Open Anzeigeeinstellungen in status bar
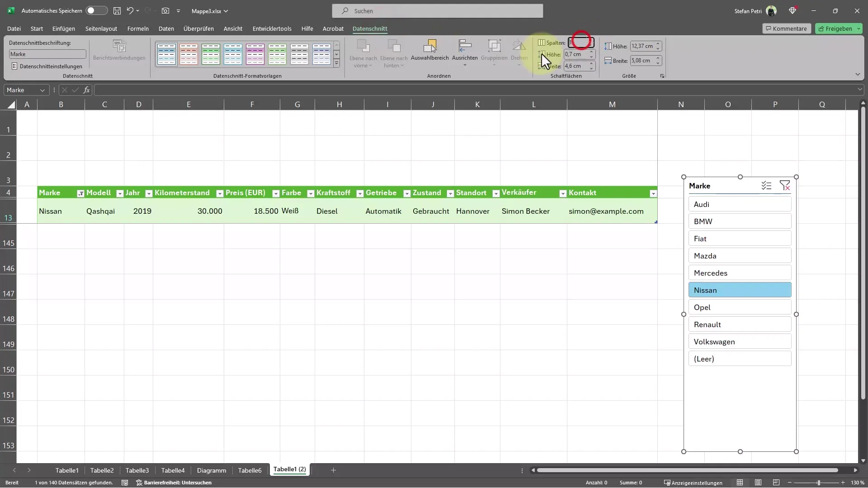The width and height of the screenshot is (868, 488). pyautogui.click(x=693, y=483)
